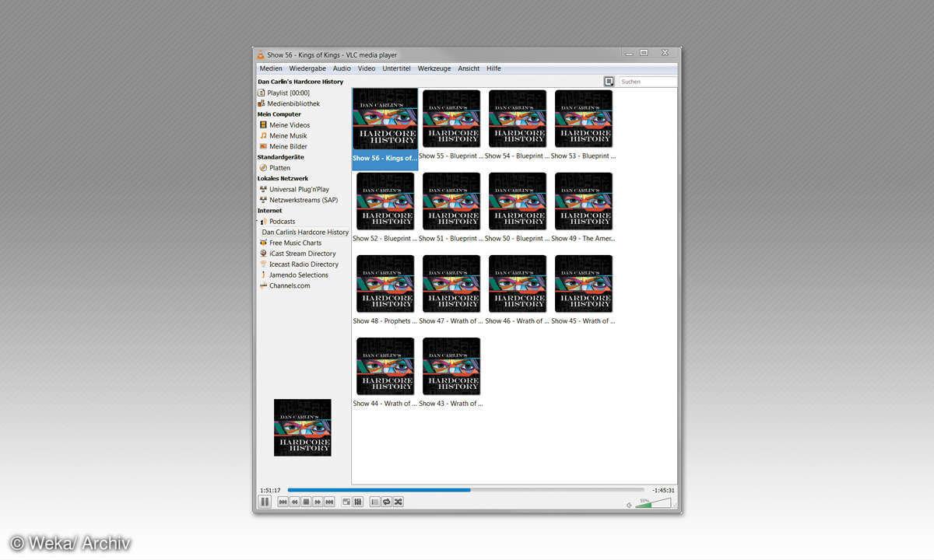The width and height of the screenshot is (934, 560).
Task: Click the 'Show 53 - Blueprint ...' label
Action: click(583, 156)
